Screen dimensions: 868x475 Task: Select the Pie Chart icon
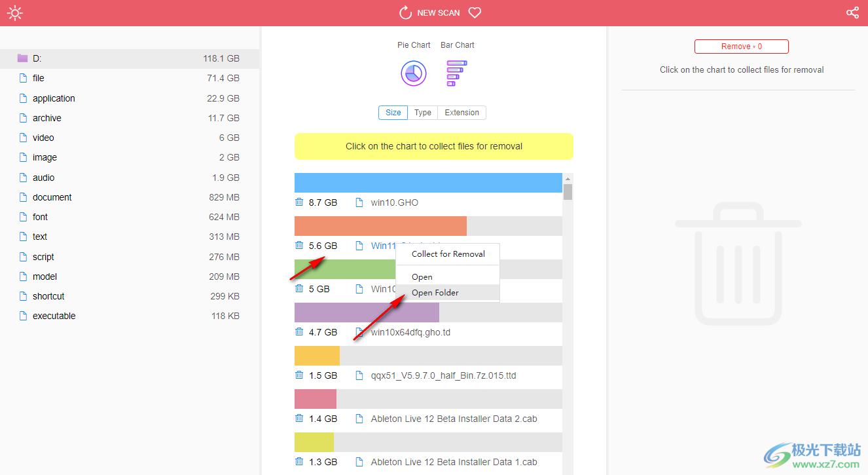pos(414,73)
